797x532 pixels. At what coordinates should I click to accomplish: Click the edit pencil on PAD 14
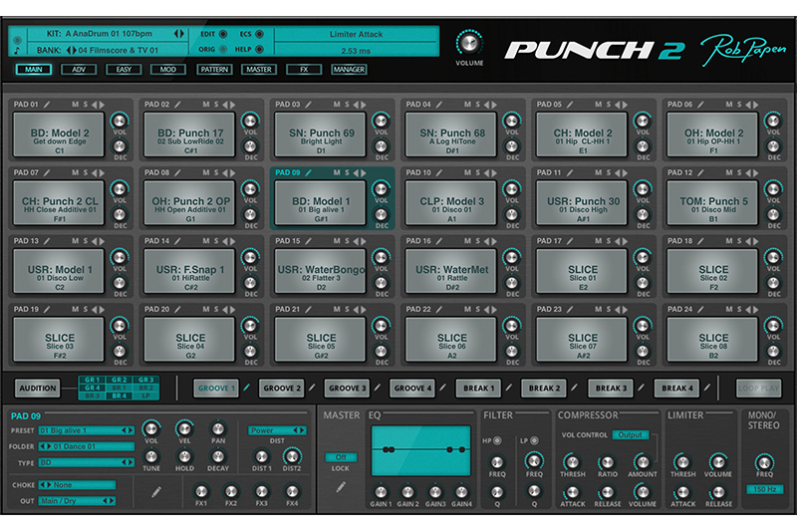[x=178, y=241]
